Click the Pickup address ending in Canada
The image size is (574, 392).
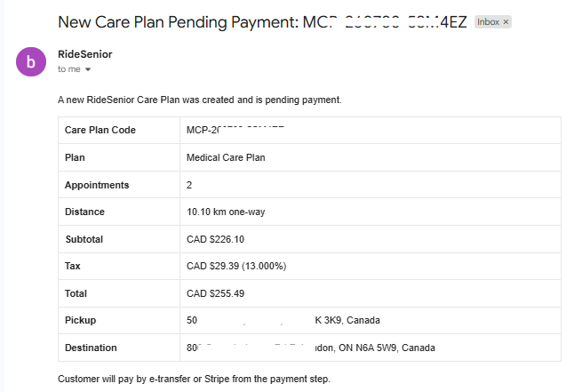tap(283, 320)
